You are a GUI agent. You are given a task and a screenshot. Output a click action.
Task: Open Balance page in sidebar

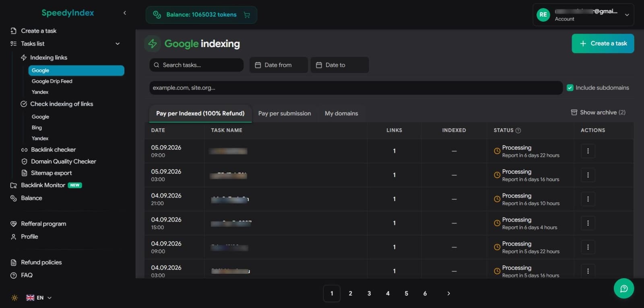(x=26, y=198)
